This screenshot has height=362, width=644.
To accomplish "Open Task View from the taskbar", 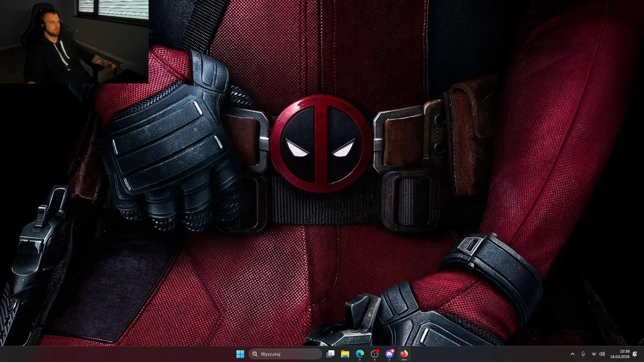I will coord(331,354).
